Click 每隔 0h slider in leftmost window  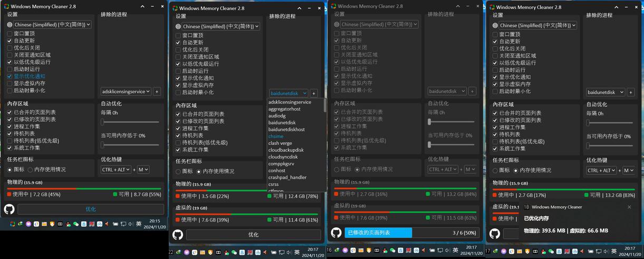pyautogui.click(x=130, y=122)
